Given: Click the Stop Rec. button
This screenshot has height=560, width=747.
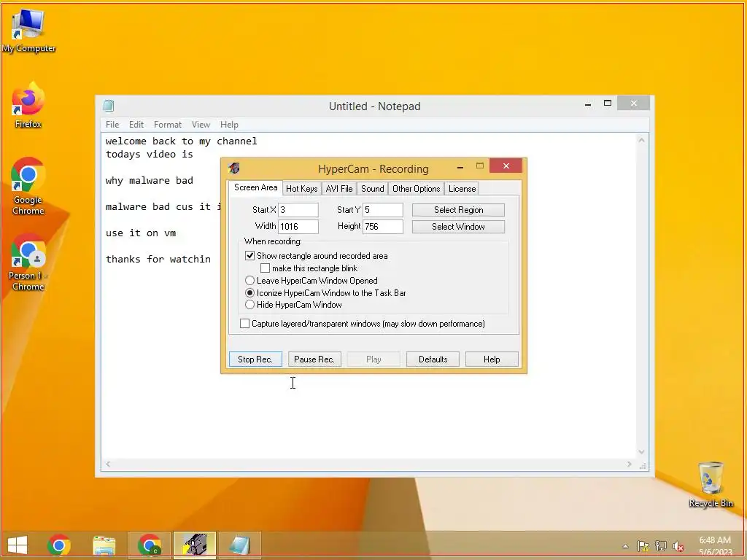Looking at the screenshot, I should pos(255,359).
